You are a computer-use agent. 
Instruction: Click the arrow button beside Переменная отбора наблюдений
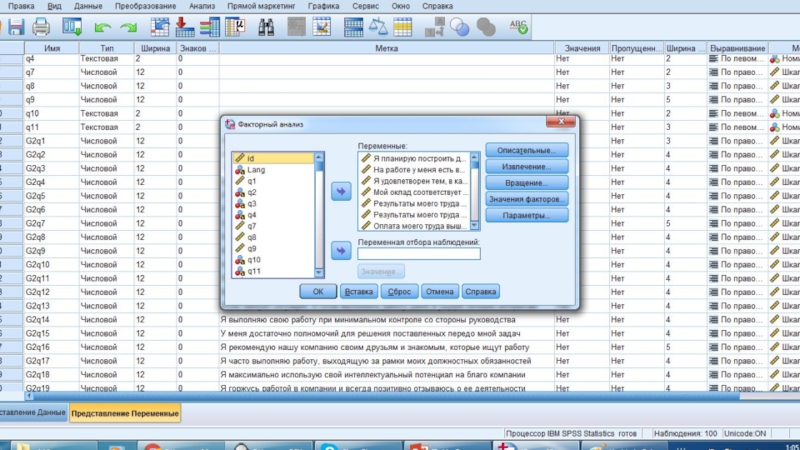341,251
